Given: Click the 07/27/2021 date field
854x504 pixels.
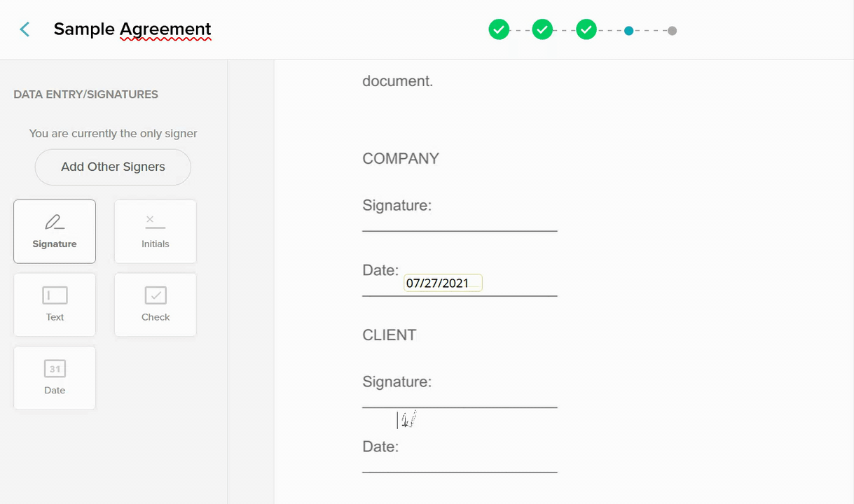Looking at the screenshot, I should coord(443,282).
